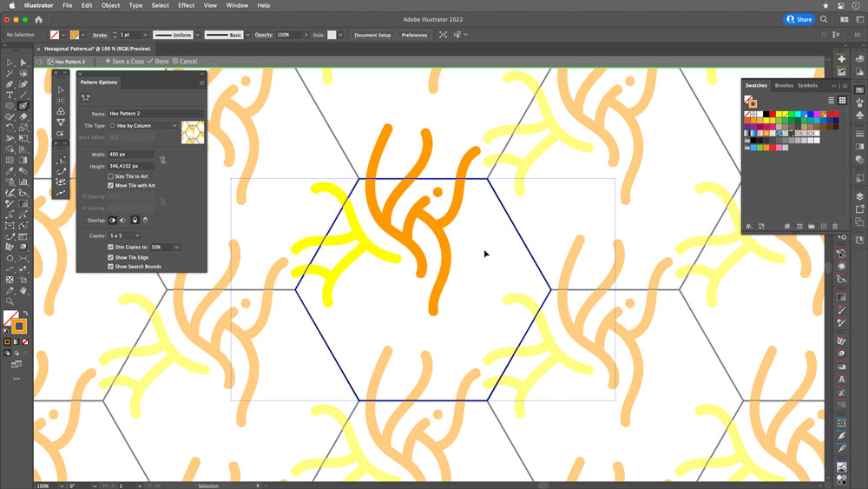
Task: Select the Eraser tool
Action: (x=23, y=117)
